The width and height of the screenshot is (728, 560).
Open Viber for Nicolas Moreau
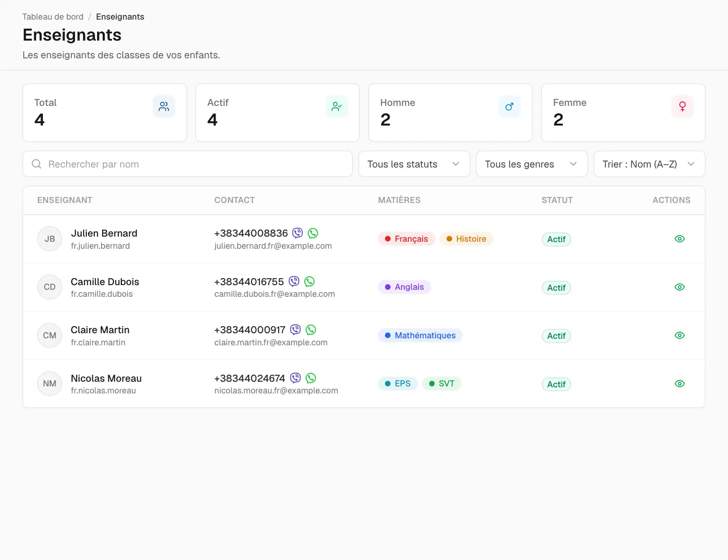tap(295, 378)
